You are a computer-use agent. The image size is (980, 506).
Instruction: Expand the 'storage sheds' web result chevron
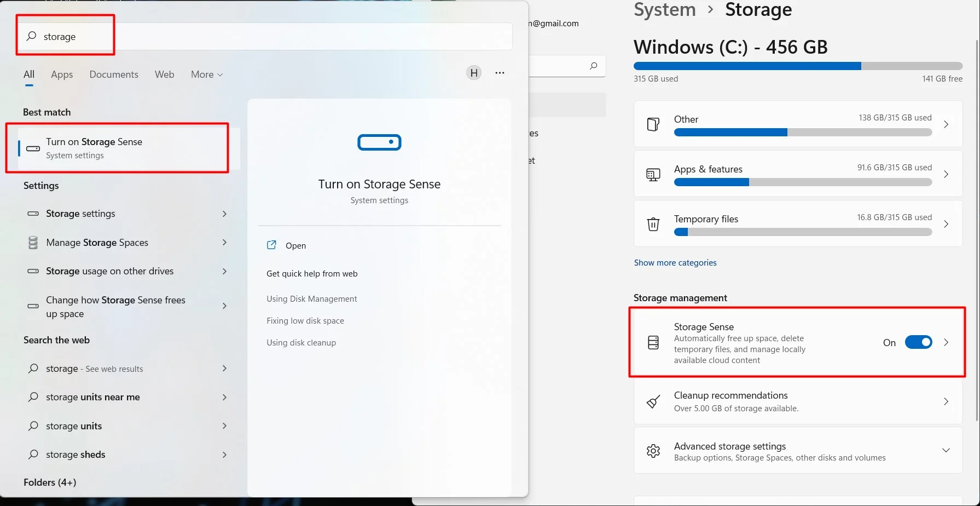[224, 455]
